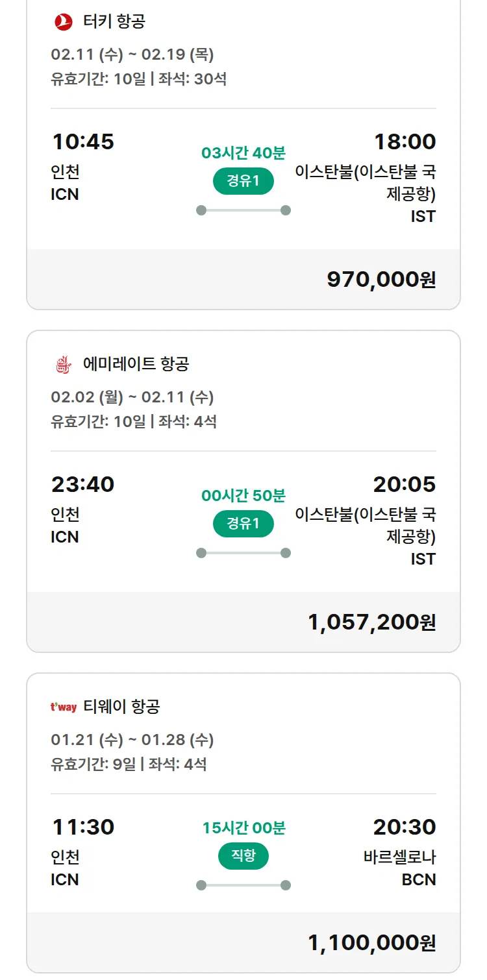This screenshot has width=487, height=980.
Task: Click the 경유1 badge on Turkish Airlines flight
Action: pyautogui.click(x=243, y=181)
